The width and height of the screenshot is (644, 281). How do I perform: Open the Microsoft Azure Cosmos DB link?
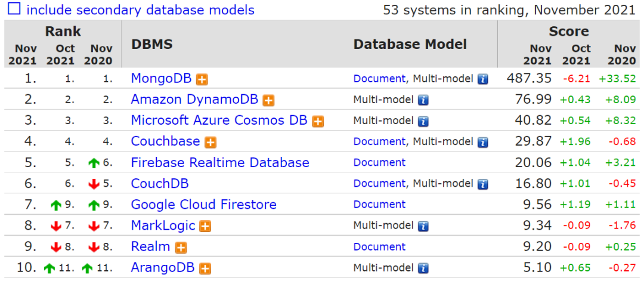click(219, 121)
